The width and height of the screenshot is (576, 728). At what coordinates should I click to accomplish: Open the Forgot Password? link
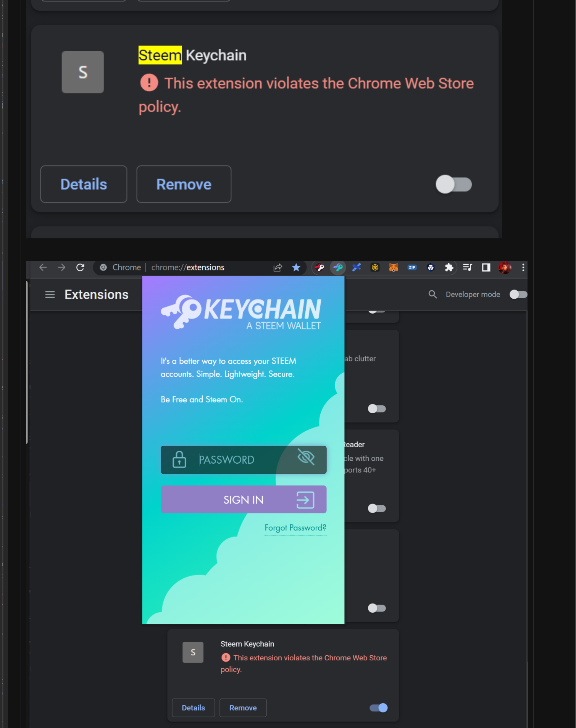[295, 528]
